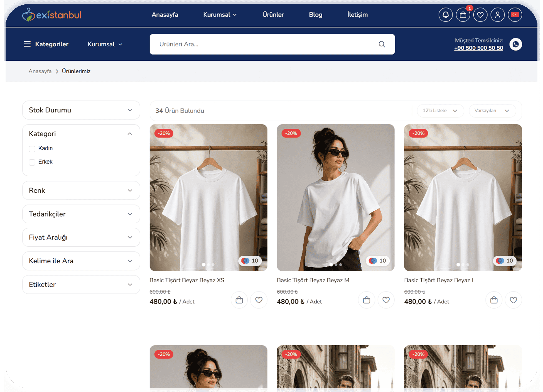Image resolution: width=543 pixels, height=392 pixels.
Task: Expand the Renk filter
Action: pos(81,190)
